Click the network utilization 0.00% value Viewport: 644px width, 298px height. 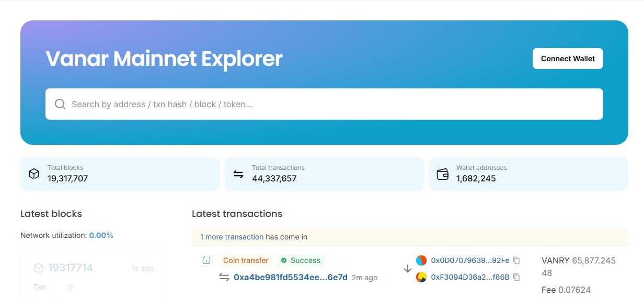click(101, 235)
